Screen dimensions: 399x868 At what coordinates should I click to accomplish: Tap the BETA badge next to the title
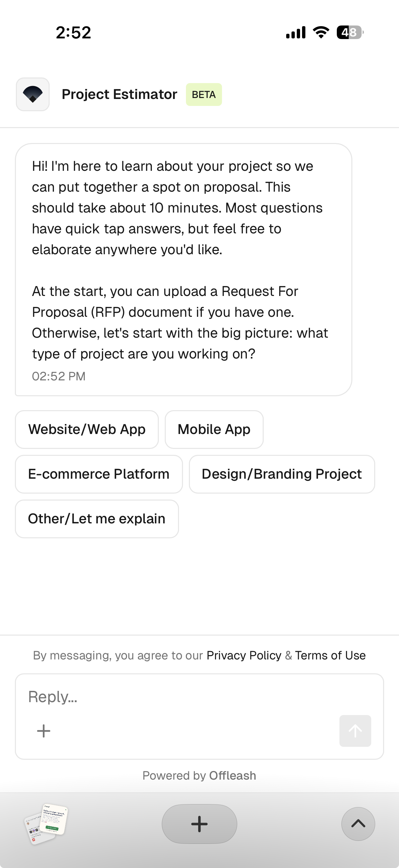pyautogui.click(x=204, y=95)
